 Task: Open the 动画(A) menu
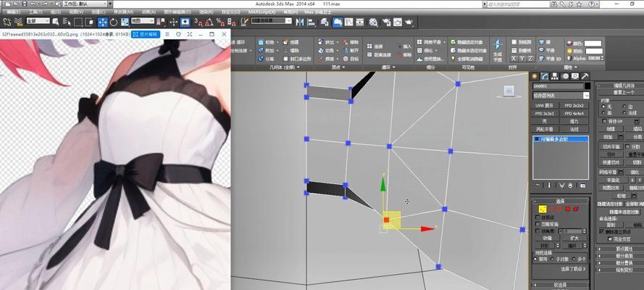tap(147, 12)
